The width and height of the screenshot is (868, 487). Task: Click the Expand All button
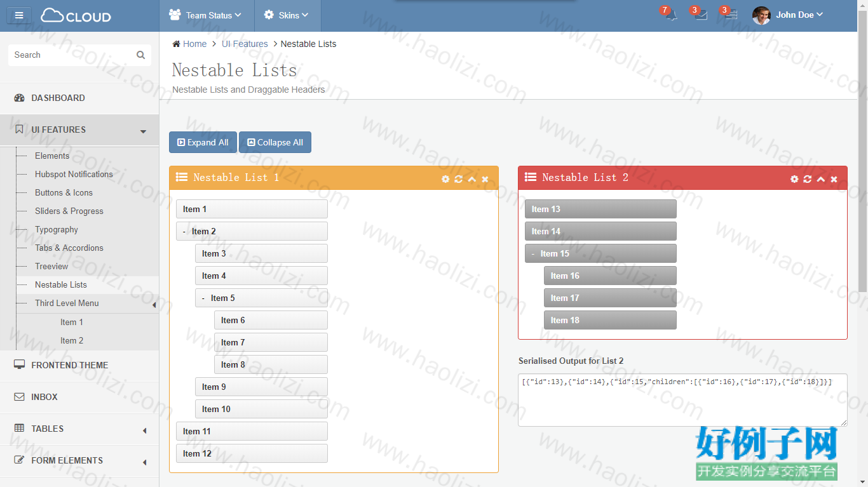click(203, 142)
